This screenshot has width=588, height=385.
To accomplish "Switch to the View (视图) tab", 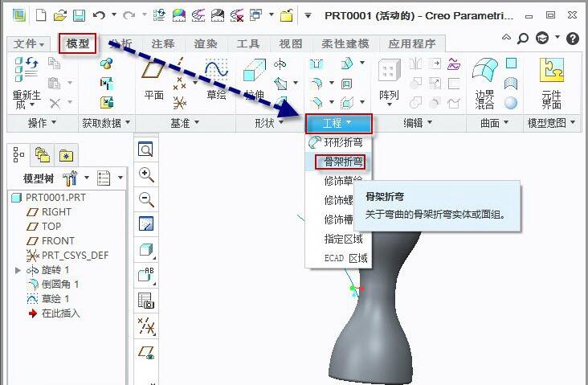I will pos(291,43).
